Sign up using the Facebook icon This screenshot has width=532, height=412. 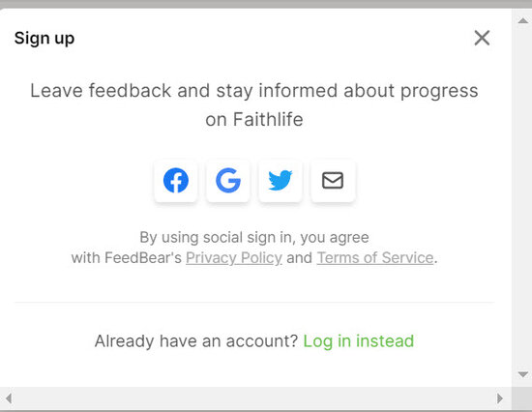(176, 180)
